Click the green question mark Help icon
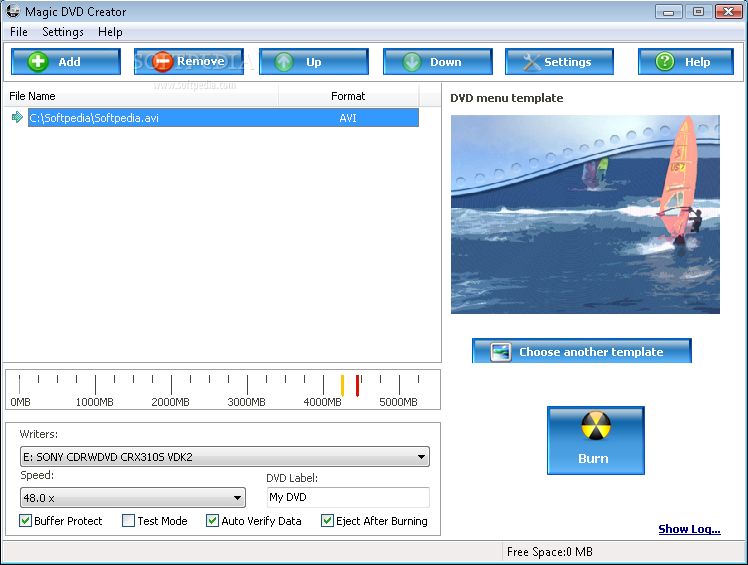The image size is (748, 565). pos(665,62)
